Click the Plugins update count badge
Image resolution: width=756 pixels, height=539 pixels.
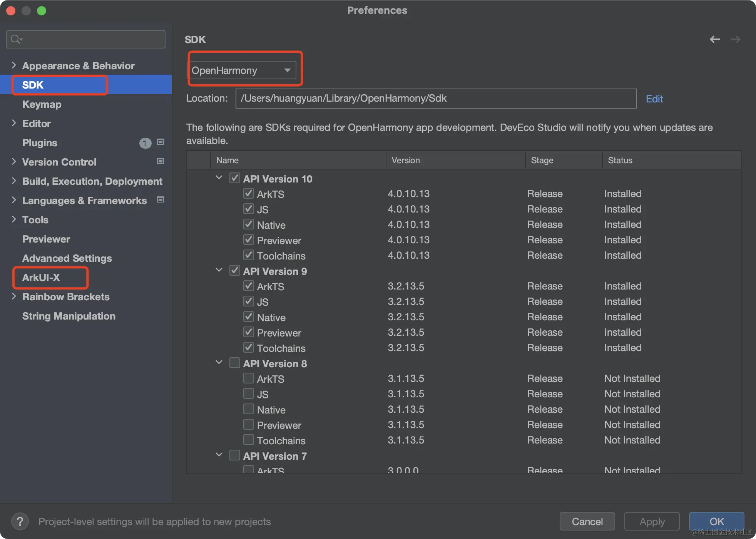tap(145, 143)
